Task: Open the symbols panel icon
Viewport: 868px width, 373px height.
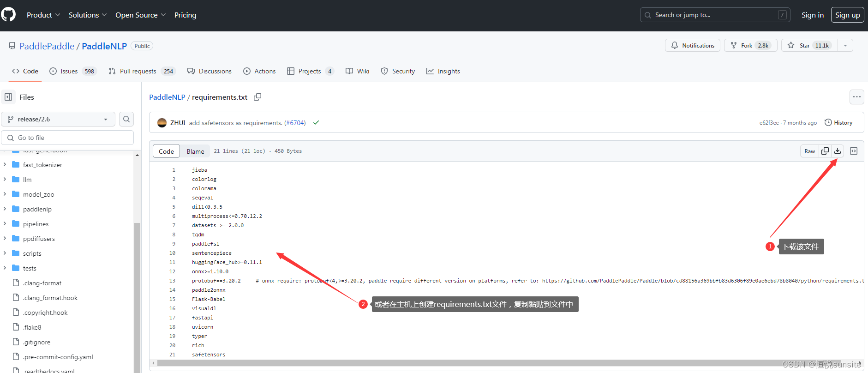Action: click(x=854, y=151)
